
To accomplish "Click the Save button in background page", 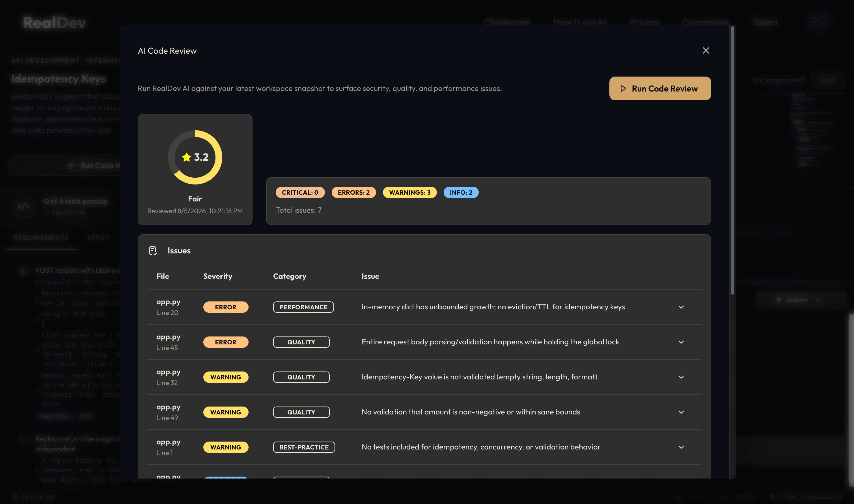I will point(828,80).
